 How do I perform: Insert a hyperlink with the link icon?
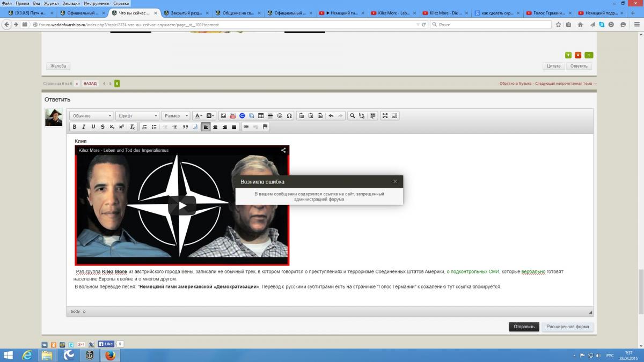(246, 127)
